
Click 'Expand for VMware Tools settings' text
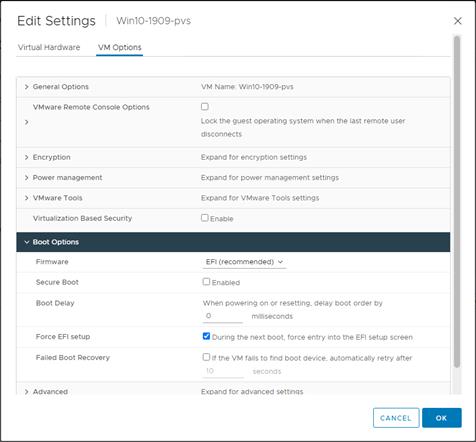pyautogui.click(x=260, y=198)
